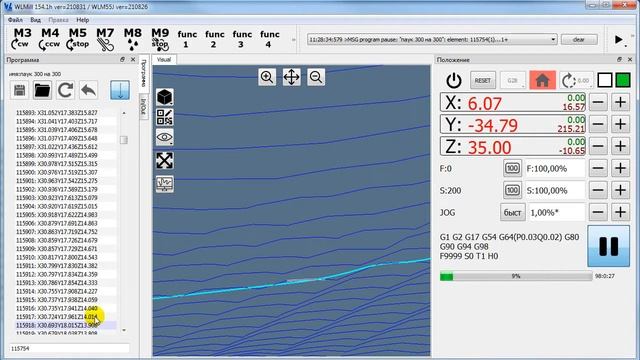Viewport: 640px width, 360px height.
Task: Activate M8 flood coolant
Action: tap(132, 39)
